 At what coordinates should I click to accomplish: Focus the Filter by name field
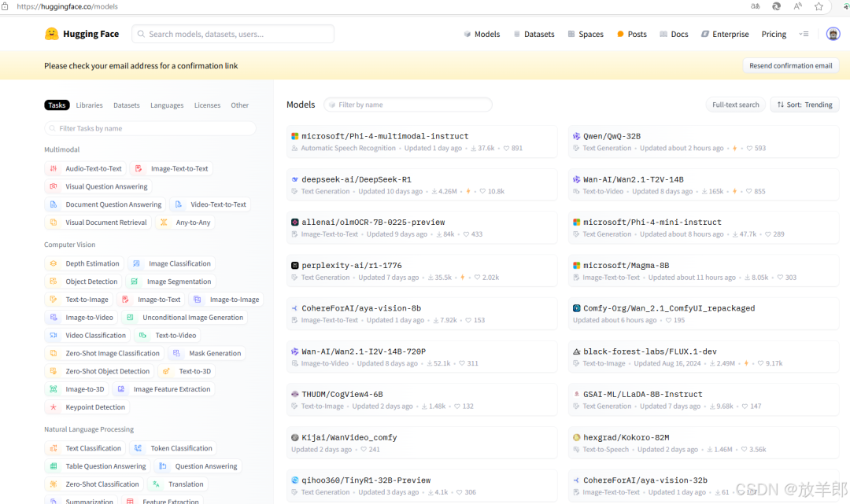pos(408,105)
